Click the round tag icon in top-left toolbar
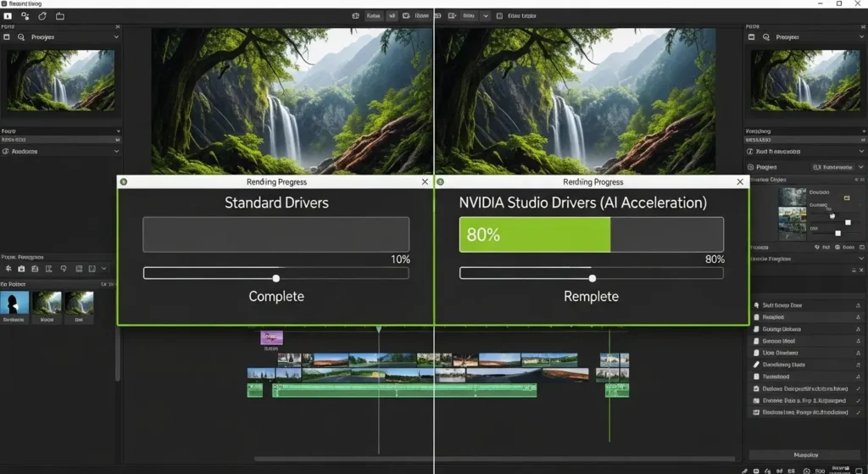The image size is (868, 474). click(42, 16)
